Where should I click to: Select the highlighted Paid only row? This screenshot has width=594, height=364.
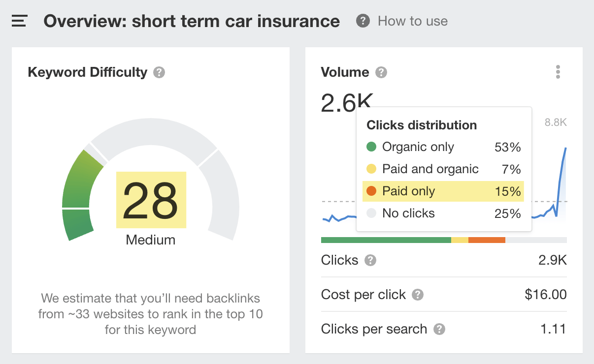(x=443, y=191)
